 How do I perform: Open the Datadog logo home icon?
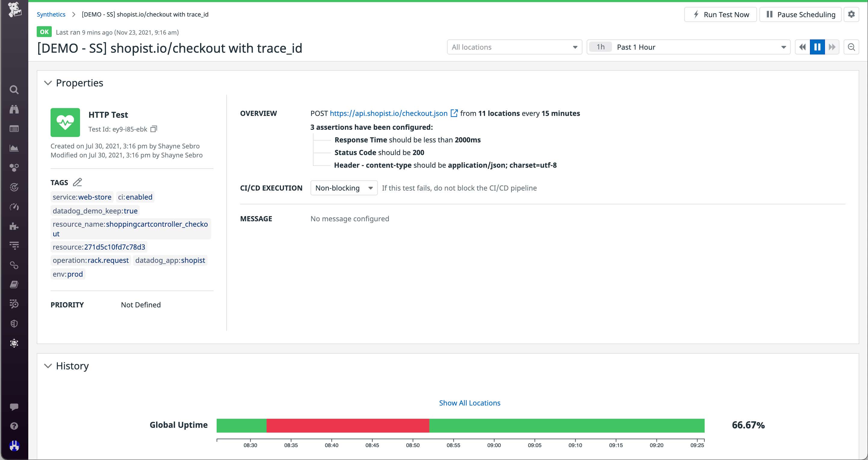(14, 10)
